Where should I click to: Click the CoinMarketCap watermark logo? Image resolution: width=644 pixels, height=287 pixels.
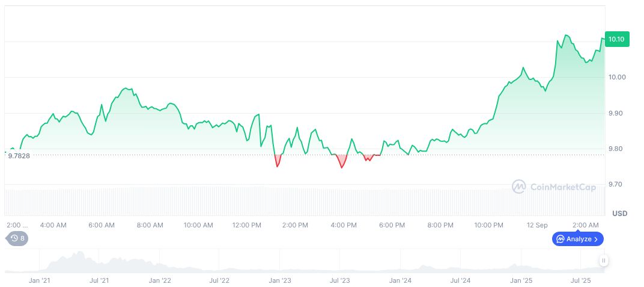click(x=553, y=187)
